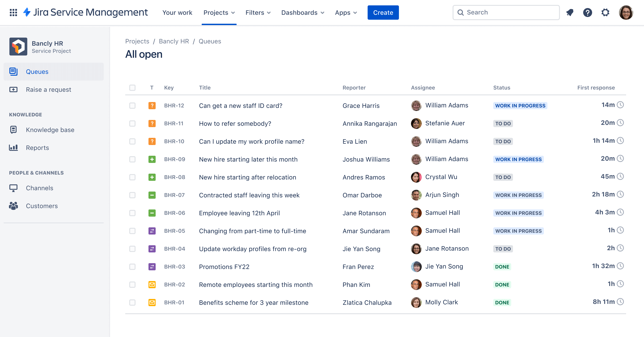Click the Bancly HR breadcrumb link
The image size is (644, 337).
(174, 41)
